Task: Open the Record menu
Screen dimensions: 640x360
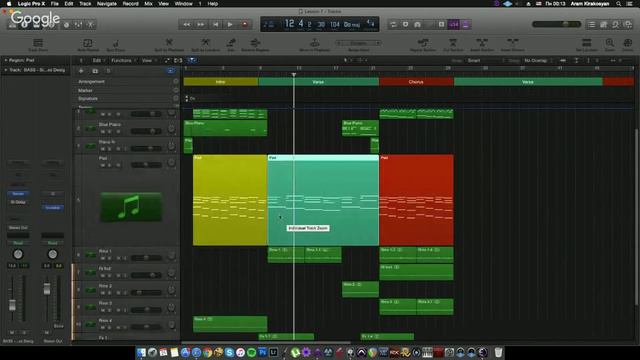Action: (x=131, y=4)
